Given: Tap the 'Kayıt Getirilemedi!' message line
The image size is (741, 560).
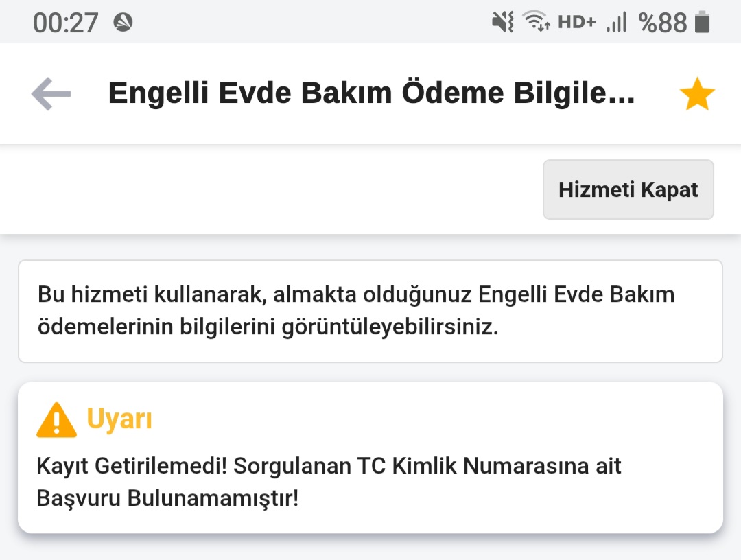Looking at the screenshot, I should (329, 466).
